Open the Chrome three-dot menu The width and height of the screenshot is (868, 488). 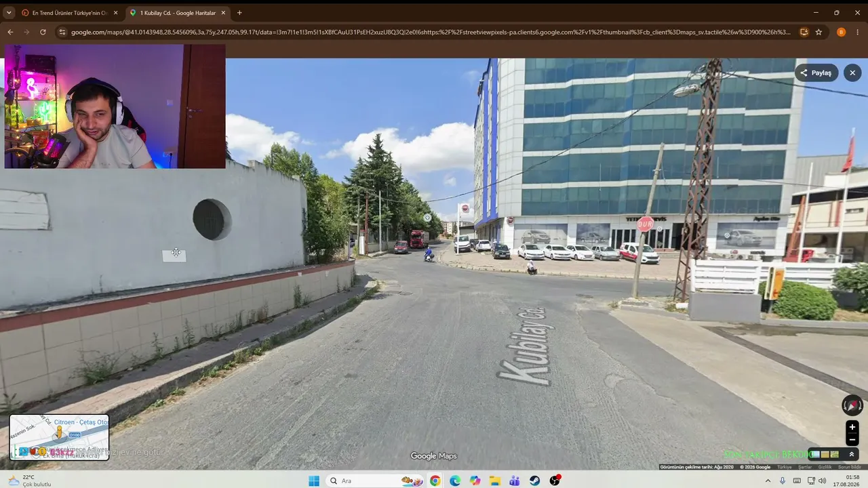coord(858,32)
